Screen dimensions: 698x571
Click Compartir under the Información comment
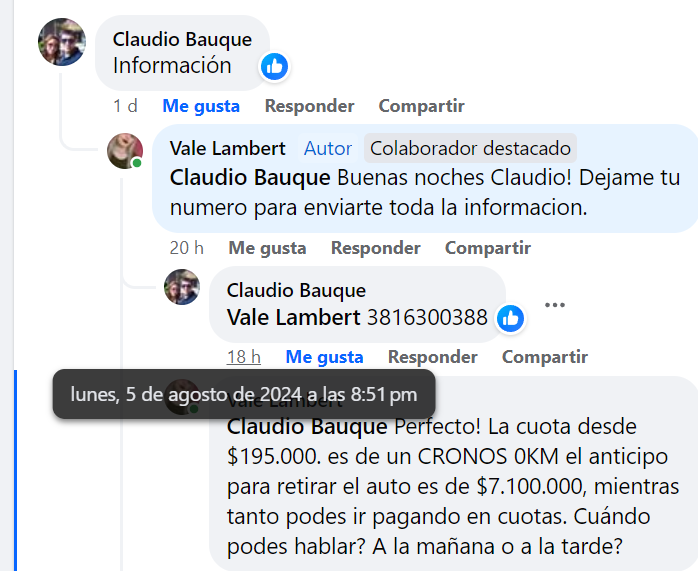point(422,106)
